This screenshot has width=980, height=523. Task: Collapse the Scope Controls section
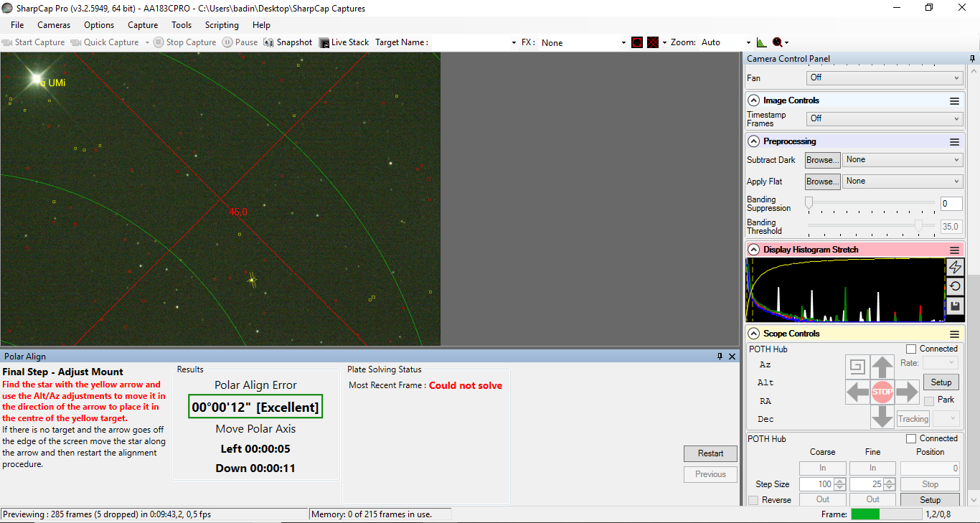pos(754,334)
